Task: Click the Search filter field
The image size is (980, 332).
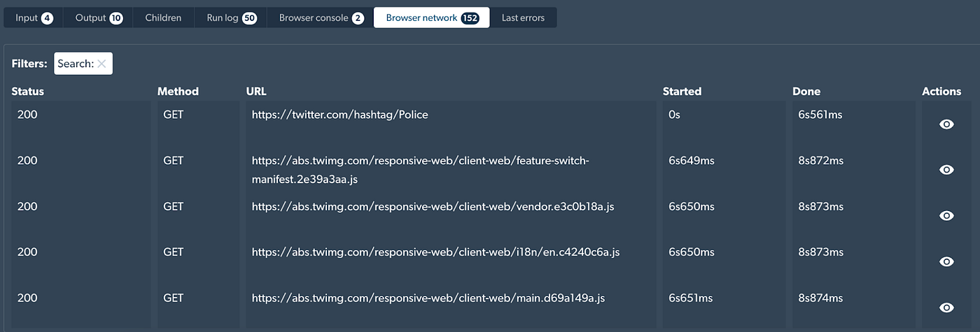Action: [x=83, y=64]
